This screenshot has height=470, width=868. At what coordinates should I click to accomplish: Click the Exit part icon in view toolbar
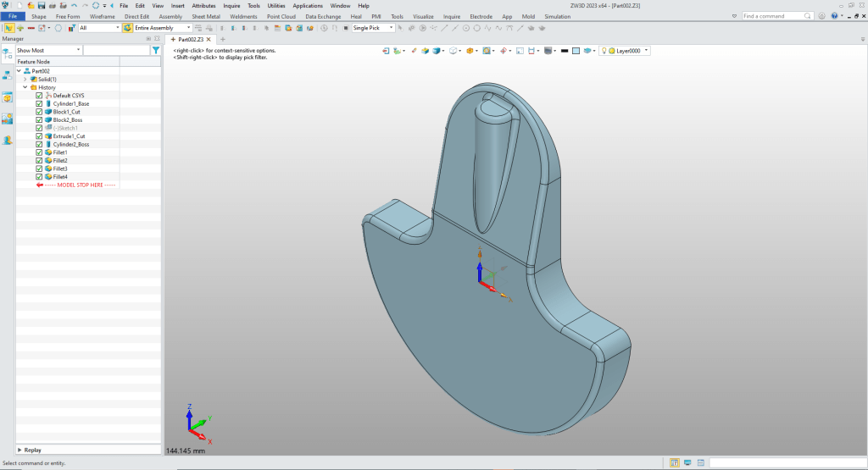click(x=386, y=51)
